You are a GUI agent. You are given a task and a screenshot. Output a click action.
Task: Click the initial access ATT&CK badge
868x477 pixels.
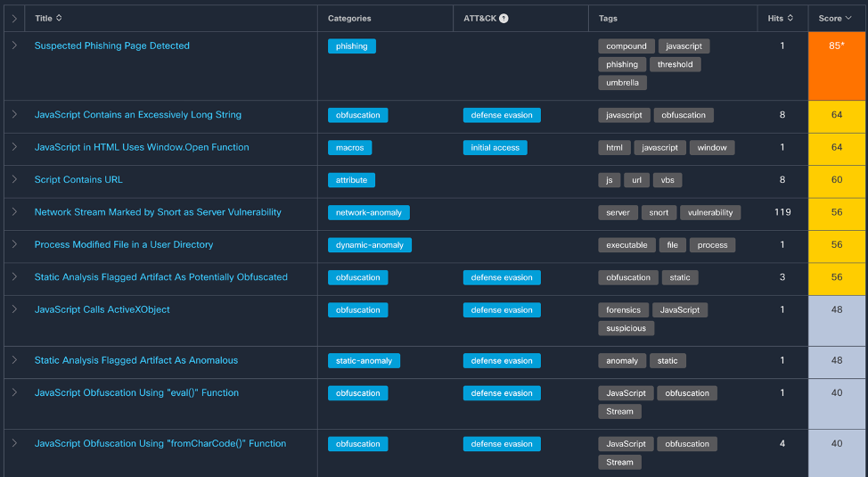click(495, 148)
